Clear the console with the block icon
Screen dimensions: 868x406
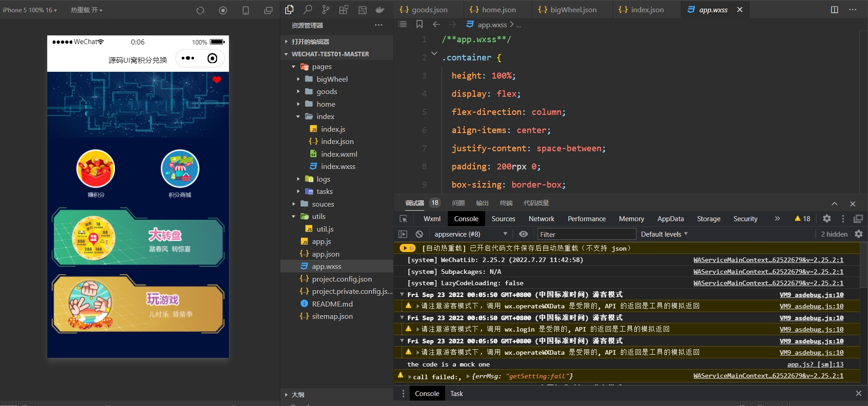click(419, 234)
